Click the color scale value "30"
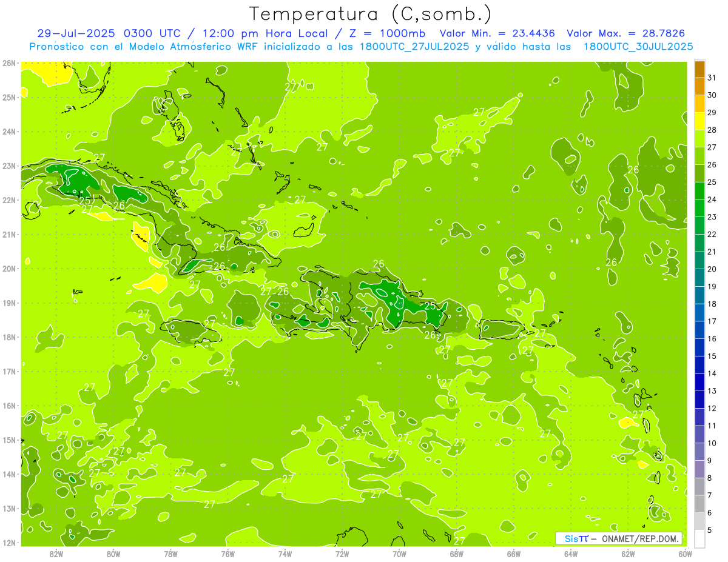Screen dimensions: 728x562 (x=712, y=95)
